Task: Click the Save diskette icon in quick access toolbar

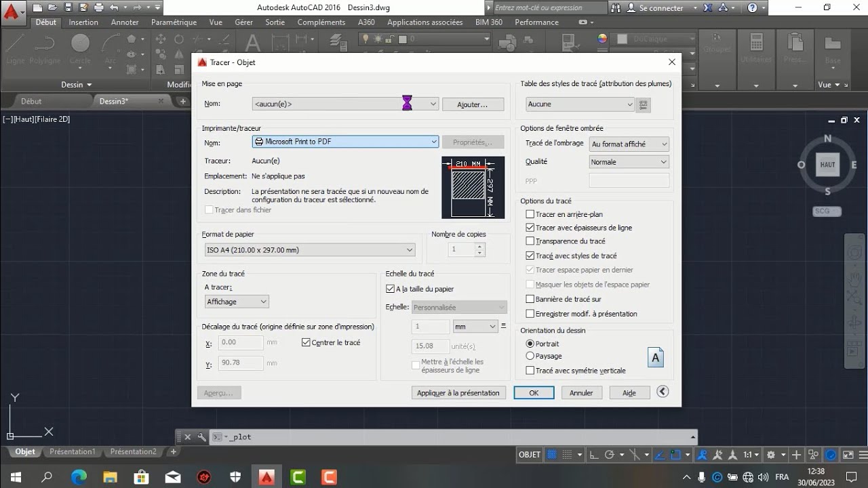Action: coord(68,8)
